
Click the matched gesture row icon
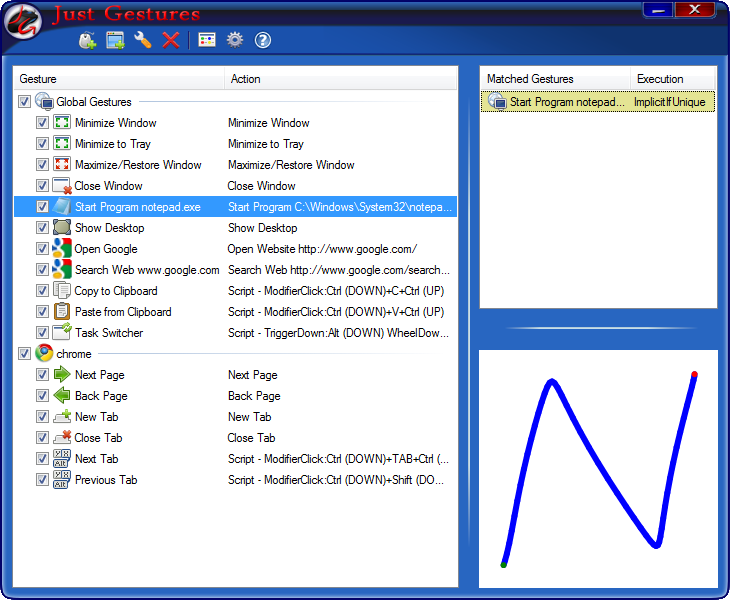tap(497, 101)
